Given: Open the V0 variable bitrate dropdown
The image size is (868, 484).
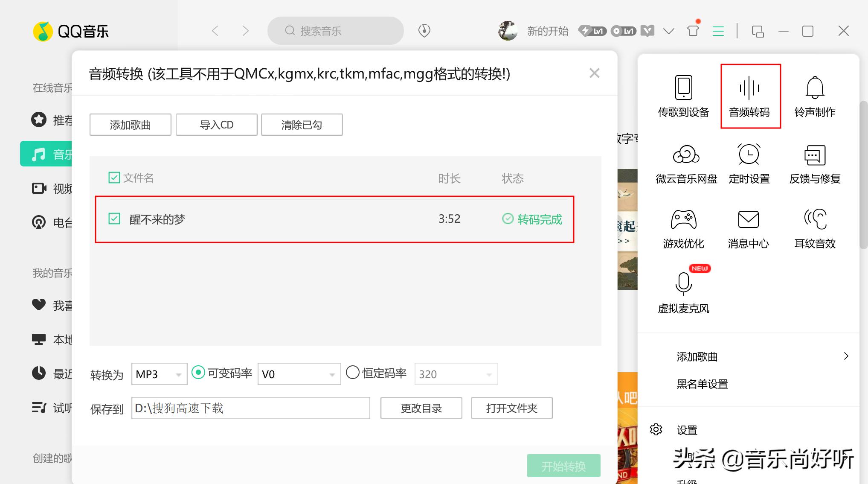Looking at the screenshot, I should (x=299, y=373).
